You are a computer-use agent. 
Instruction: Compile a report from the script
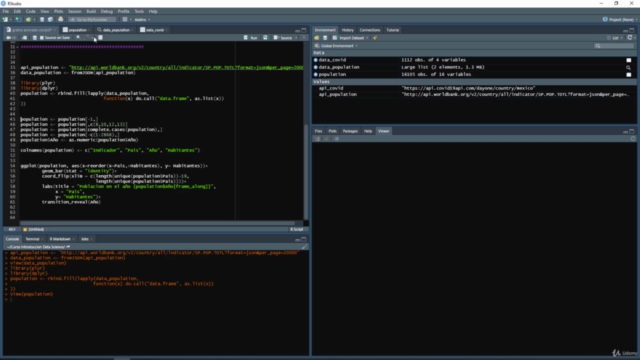tap(100, 38)
